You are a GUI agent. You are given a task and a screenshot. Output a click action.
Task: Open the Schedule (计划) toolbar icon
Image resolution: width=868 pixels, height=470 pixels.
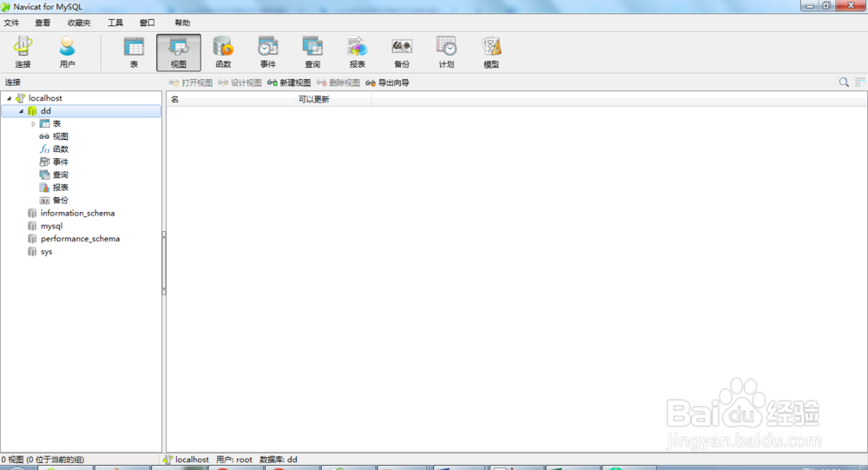click(x=446, y=52)
